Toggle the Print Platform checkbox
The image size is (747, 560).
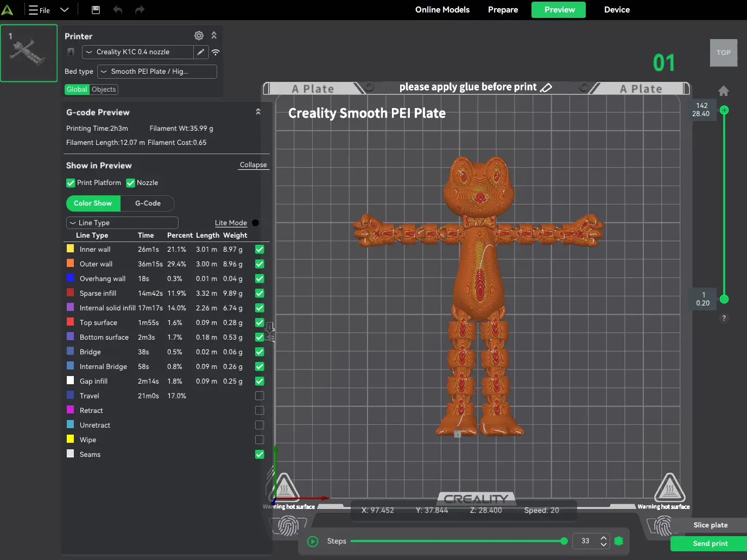point(71,183)
